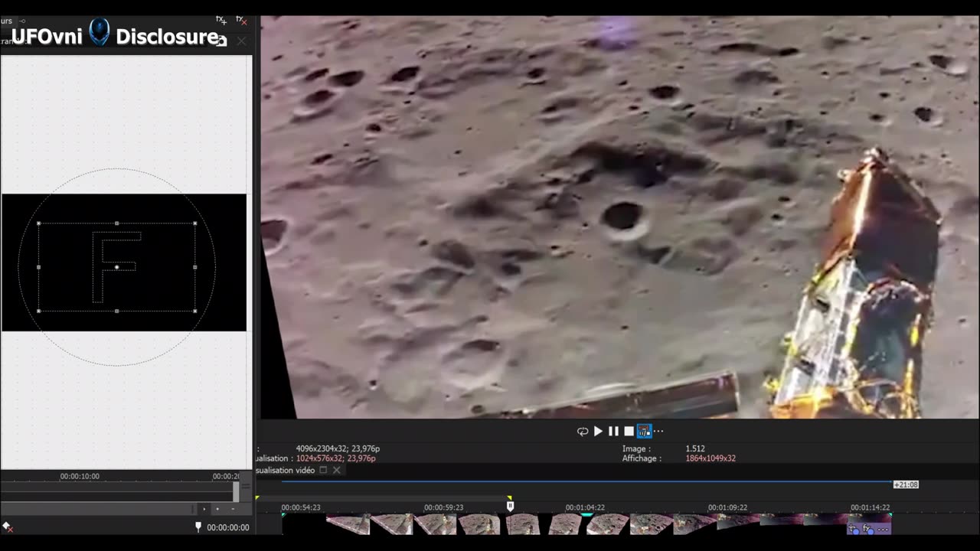Click the keyframe cursor marker icon

coord(198,527)
